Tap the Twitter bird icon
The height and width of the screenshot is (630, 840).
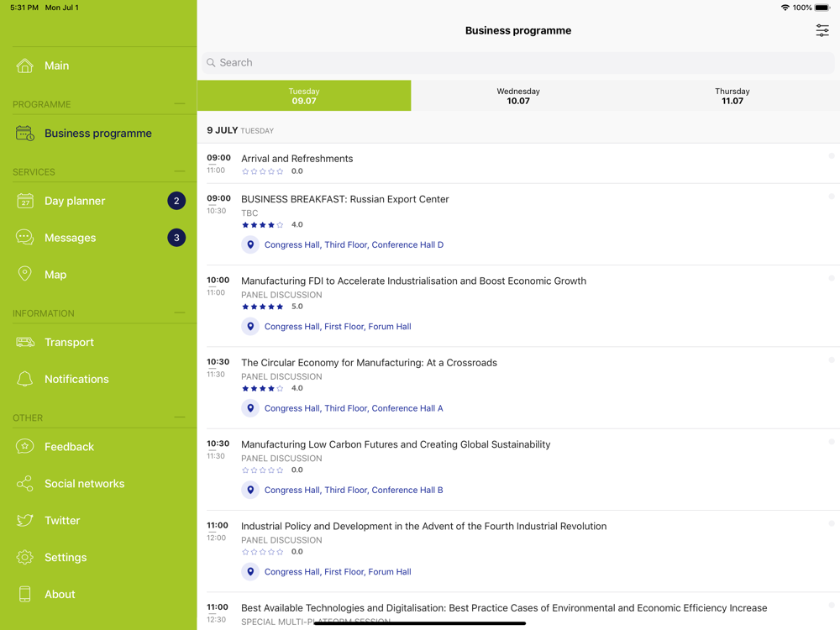25,520
